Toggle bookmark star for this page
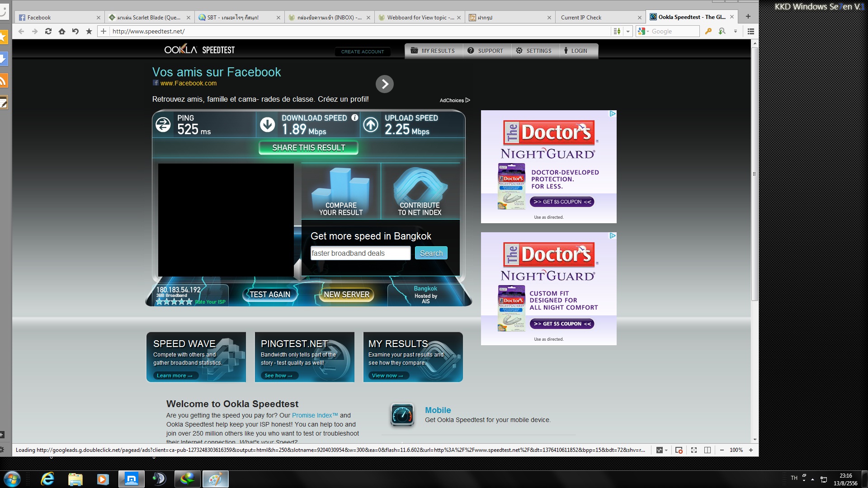Image resolution: width=868 pixels, height=488 pixels. [x=89, y=31]
